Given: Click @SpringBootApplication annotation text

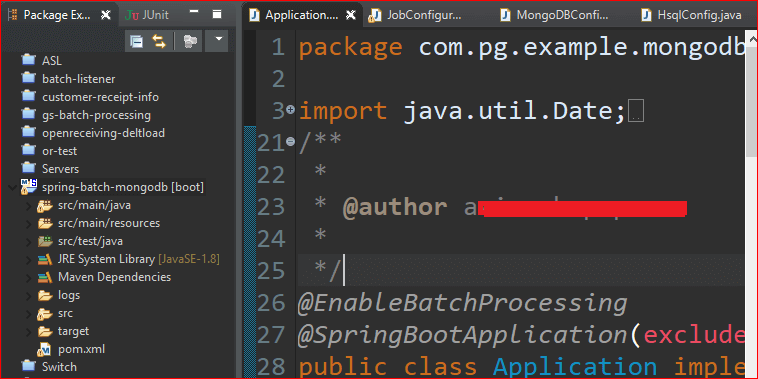Looking at the screenshot, I should (464, 335).
